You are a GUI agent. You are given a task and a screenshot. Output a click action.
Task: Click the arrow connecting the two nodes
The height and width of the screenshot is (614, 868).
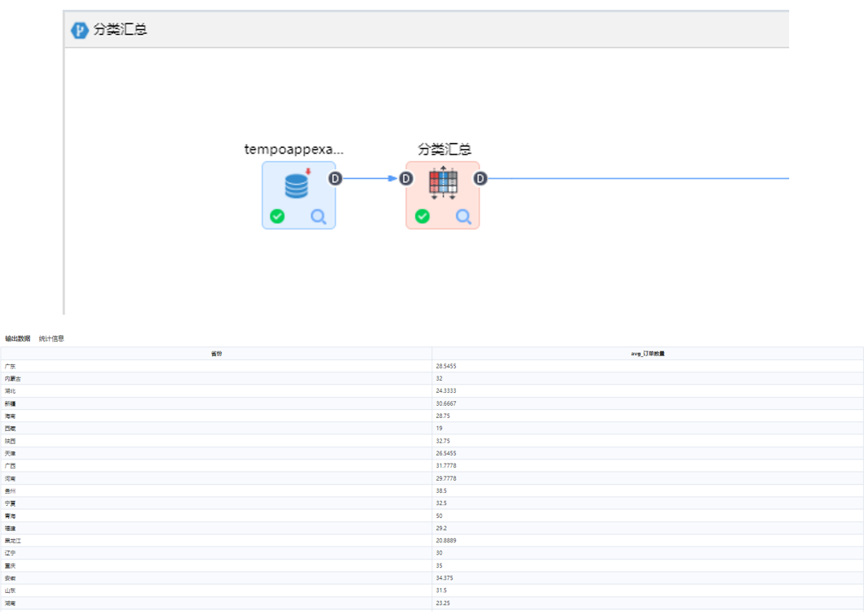coord(371,178)
